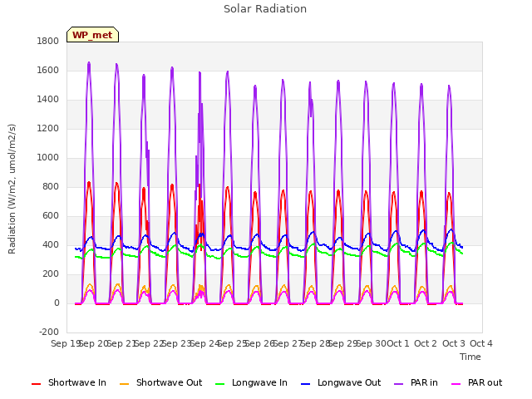This screenshot has height=399, width=532.
Task: Click the 800 y-axis tick label
Action: 51,186
